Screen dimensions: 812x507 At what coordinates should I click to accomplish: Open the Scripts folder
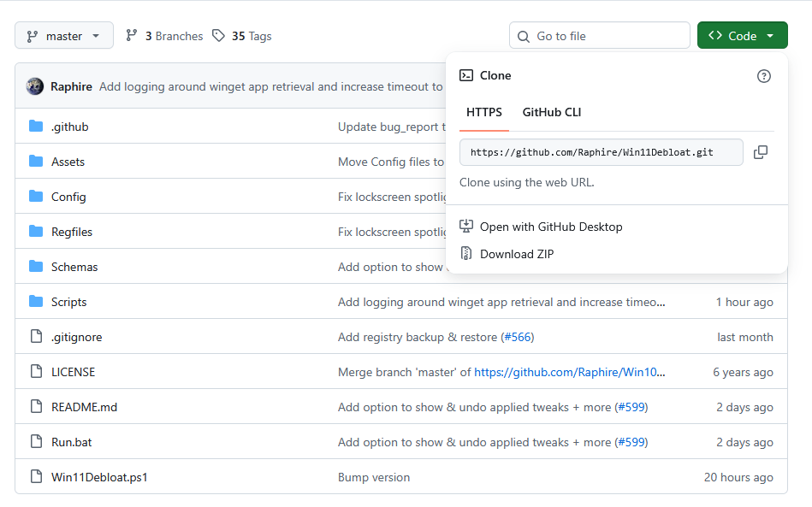click(x=68, y=302)
